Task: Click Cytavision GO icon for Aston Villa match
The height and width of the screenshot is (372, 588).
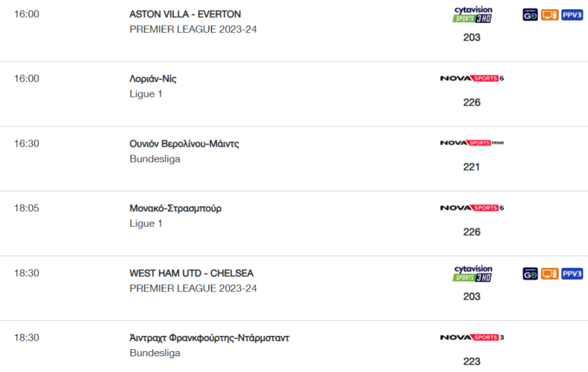Action: tap(530, 15)
